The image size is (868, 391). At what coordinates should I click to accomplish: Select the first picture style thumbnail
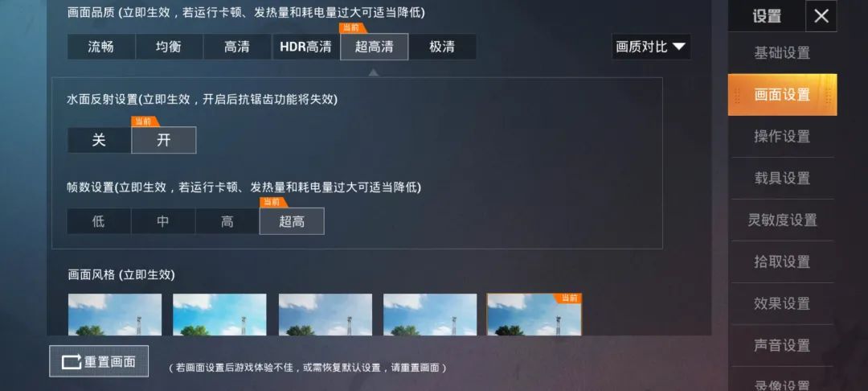tap(115, 315)
